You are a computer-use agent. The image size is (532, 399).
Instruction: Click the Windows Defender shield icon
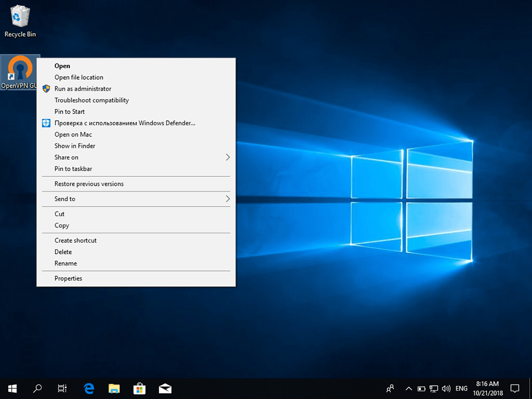coord(47,123)
